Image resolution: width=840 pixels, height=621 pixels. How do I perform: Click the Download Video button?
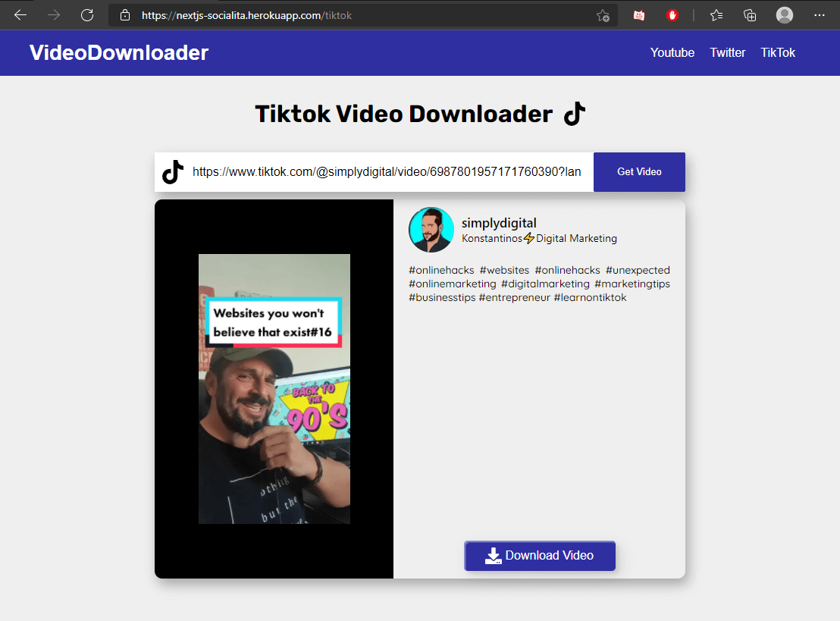coord(540,556)
